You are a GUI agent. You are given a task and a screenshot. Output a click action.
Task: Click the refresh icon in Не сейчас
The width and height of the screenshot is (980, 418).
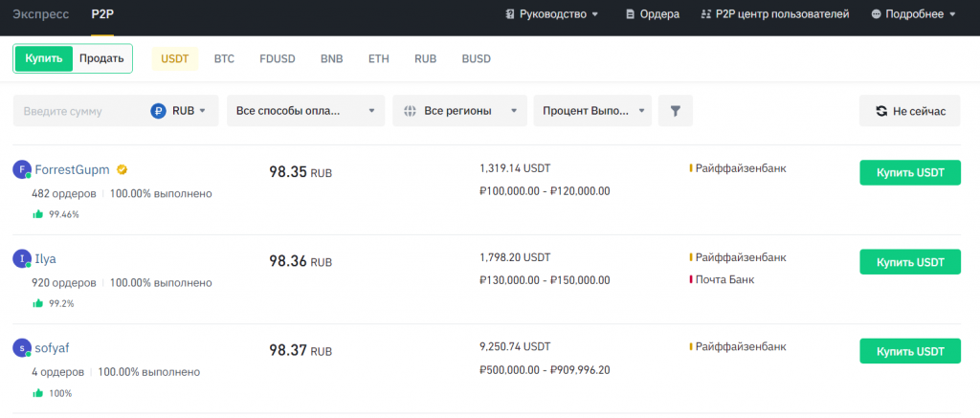coord(880,111)
